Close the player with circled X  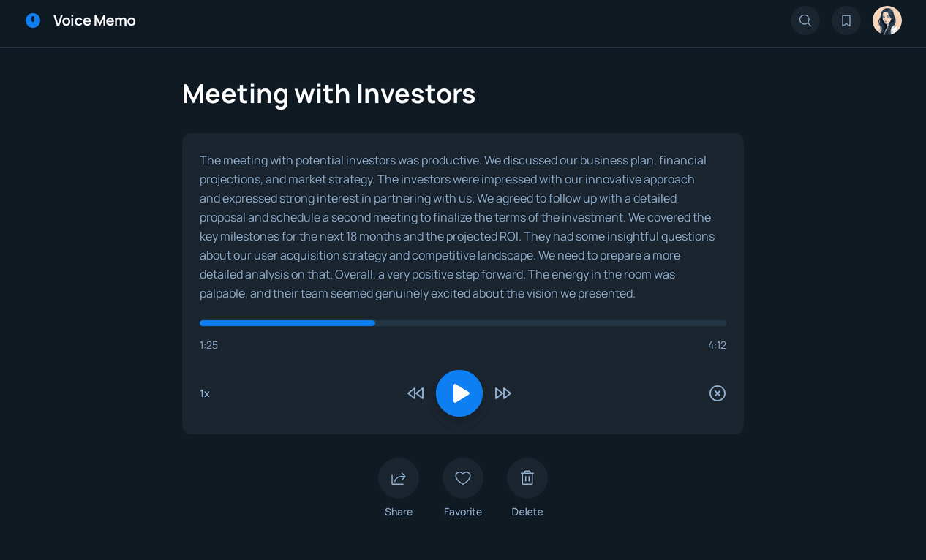pos(718,393)
